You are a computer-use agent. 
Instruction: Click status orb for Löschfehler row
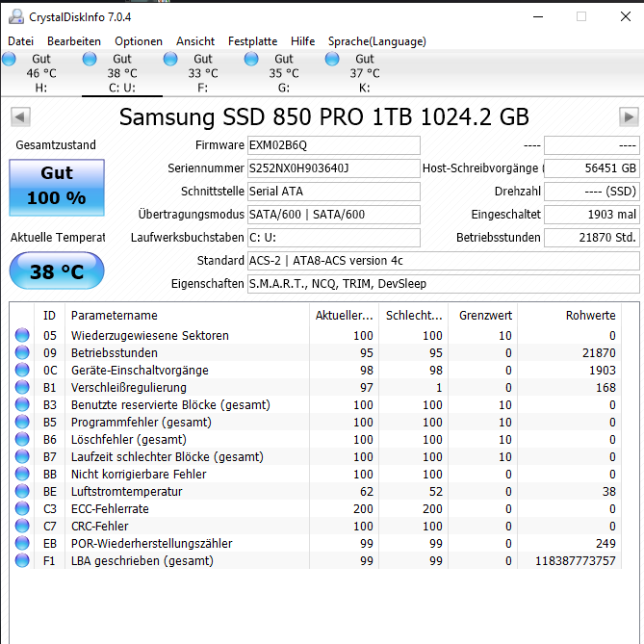[x=22, y=439]
